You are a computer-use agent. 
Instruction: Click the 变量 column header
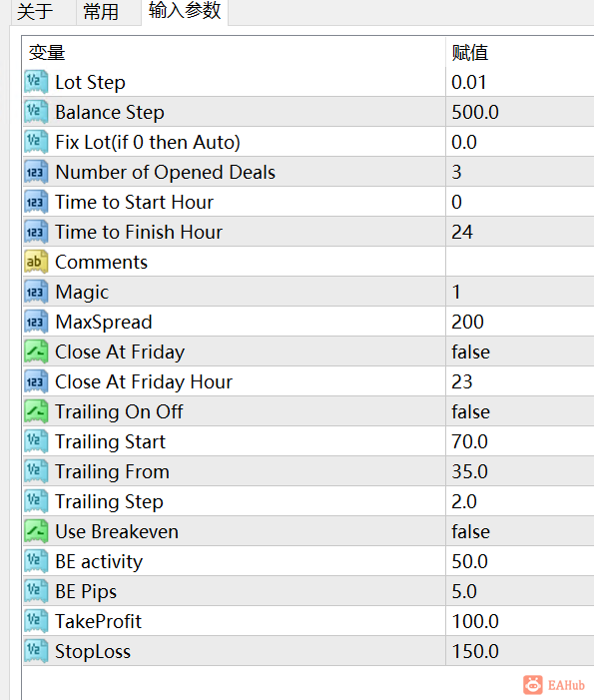[x=234, y=52]
